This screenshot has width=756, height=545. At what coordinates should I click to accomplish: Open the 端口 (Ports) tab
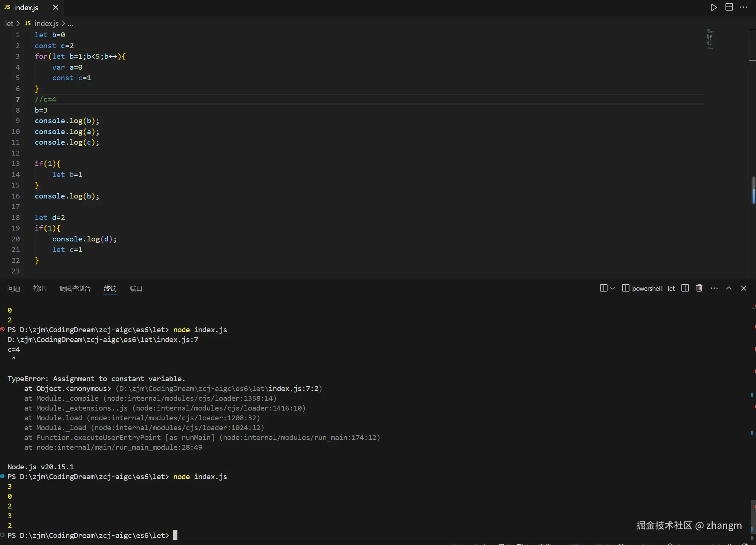[136, 289]
